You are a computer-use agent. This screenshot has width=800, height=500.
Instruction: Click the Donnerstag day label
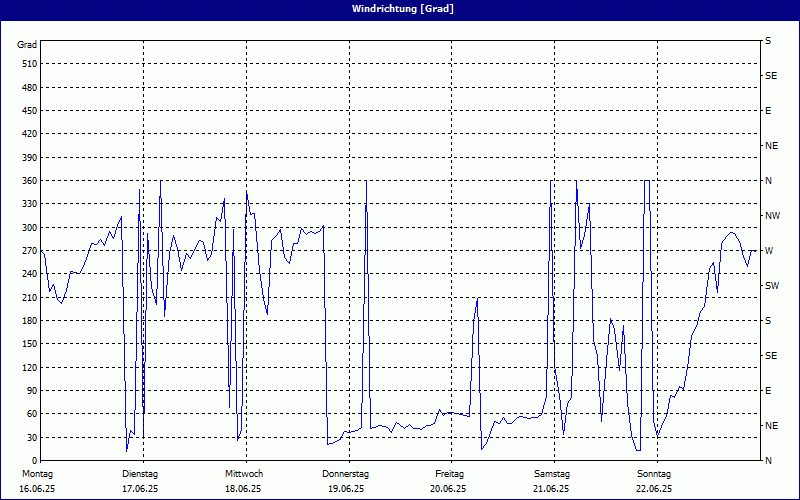(x=346, y=474)
